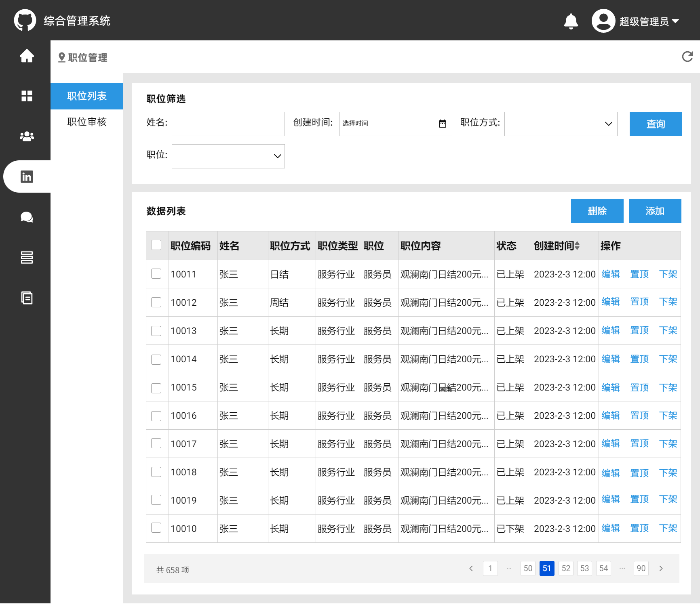Check the row 10010 checkbox
Screen dimensions: 700x607
pos(156,528)
